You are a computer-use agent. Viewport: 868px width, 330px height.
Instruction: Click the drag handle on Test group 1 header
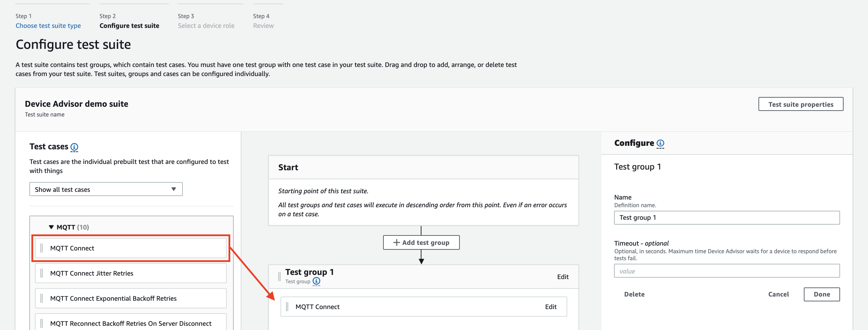pos(279,277)
